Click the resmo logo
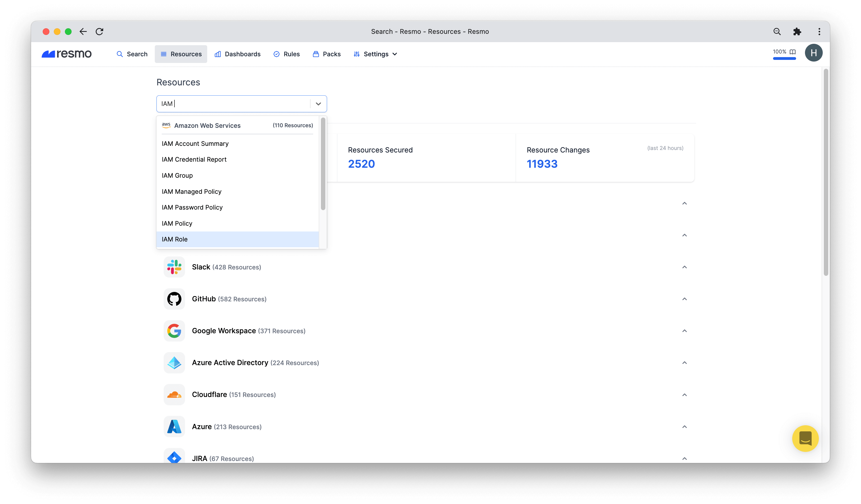The image size is (861, 504). [67, 54]
